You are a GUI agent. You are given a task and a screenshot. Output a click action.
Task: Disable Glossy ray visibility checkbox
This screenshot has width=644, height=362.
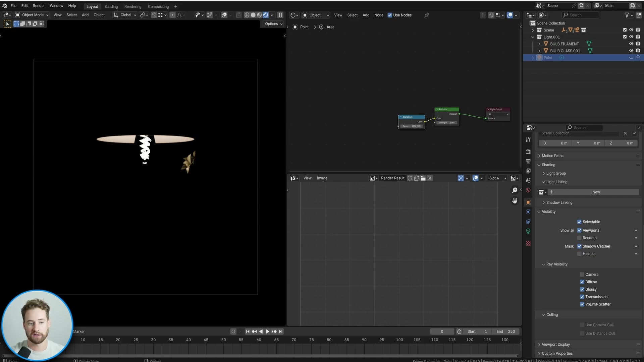tap(582, 289)
